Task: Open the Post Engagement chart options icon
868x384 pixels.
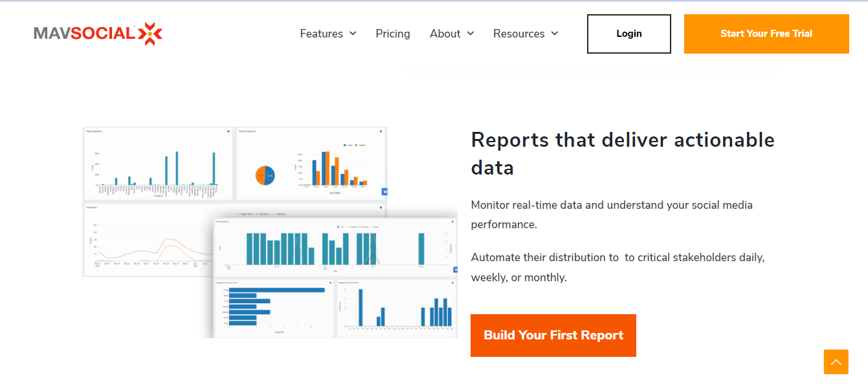Action: pyautogui.click(x=452, y=221)
